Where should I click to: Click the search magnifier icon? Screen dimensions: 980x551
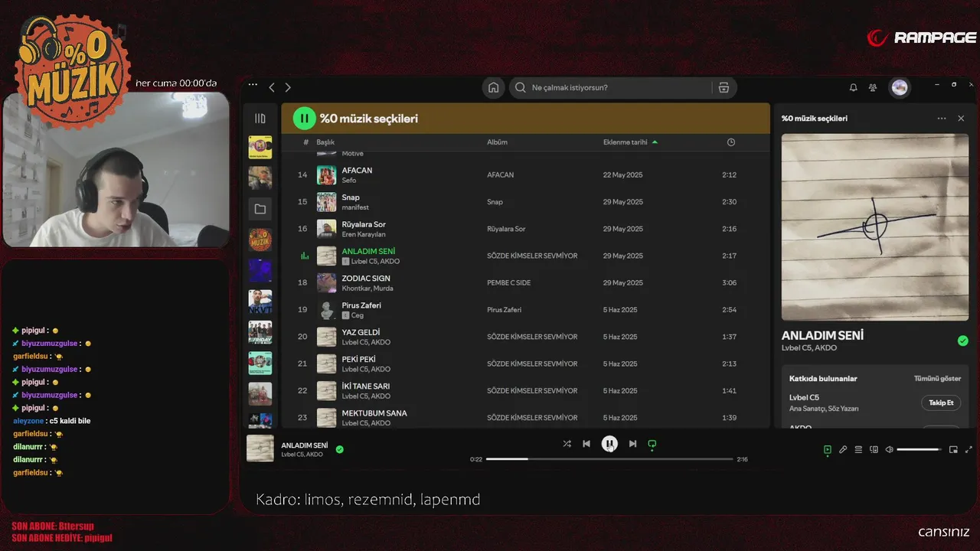click(521, 87)
